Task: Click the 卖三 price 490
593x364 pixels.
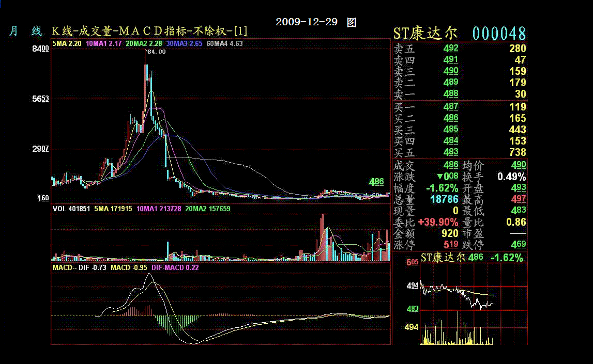Action: pyautogui.click(x=451, y=71)
